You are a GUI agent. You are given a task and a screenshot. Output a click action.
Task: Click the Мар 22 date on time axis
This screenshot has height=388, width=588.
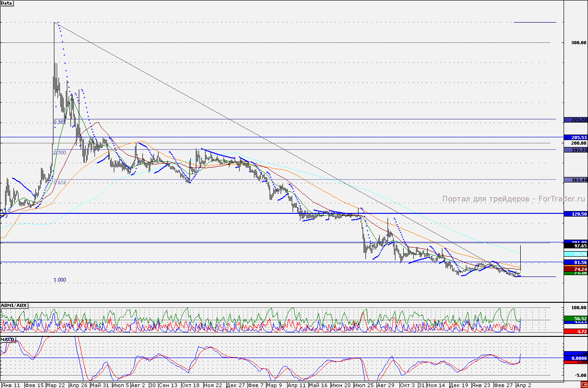coord(55,384)
